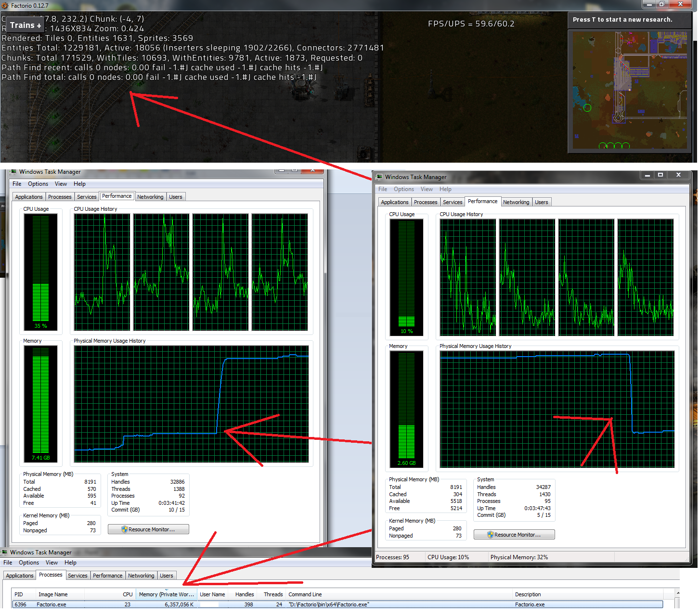Switch to Users tab in the 35% CPU Task Manager
This screenshot has width=699, height=616.
coord(176,197)
